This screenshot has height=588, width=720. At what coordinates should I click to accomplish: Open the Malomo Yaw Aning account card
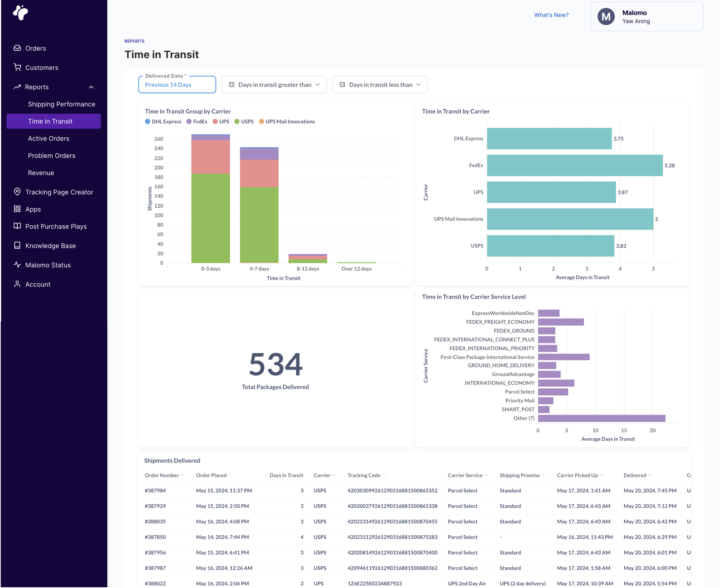point(646,17)
